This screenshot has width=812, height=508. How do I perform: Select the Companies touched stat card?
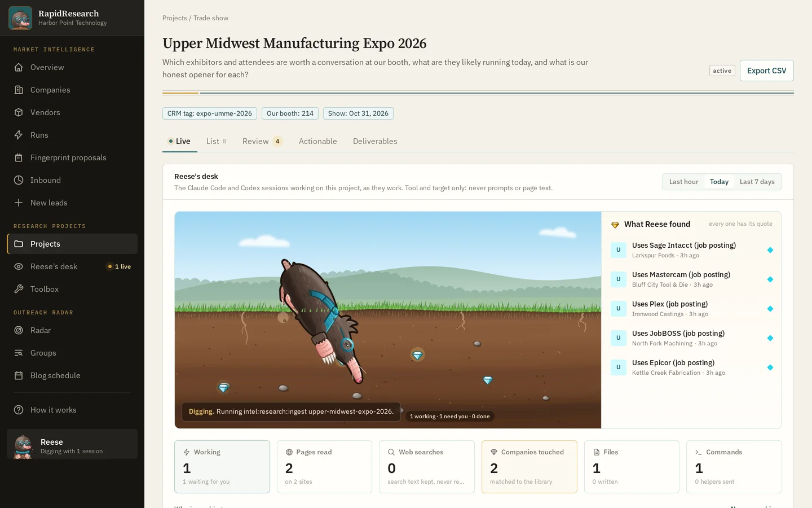[x=529, y=467]
